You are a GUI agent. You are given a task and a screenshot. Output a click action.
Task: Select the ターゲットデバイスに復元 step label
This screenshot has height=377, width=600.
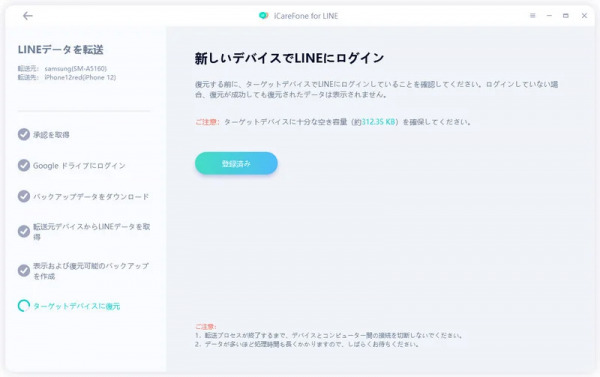(77, 306)
